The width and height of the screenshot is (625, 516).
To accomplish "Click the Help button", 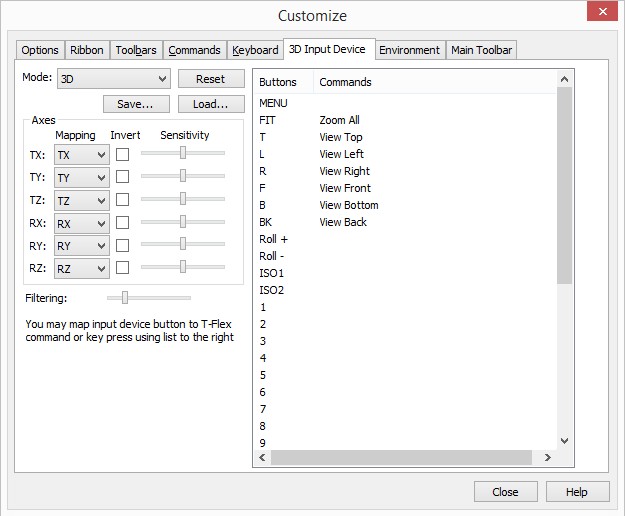I will click(577, 492).
